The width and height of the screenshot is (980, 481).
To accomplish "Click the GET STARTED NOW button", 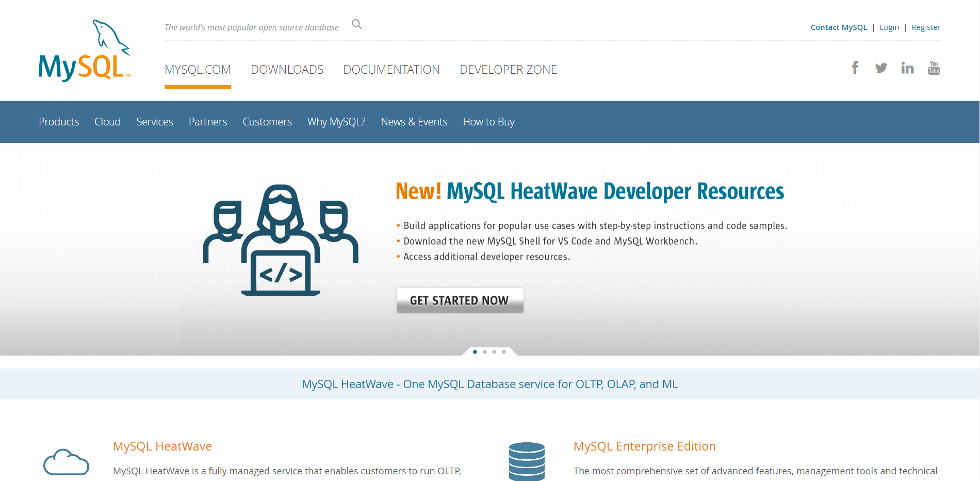I will [460, 300].
